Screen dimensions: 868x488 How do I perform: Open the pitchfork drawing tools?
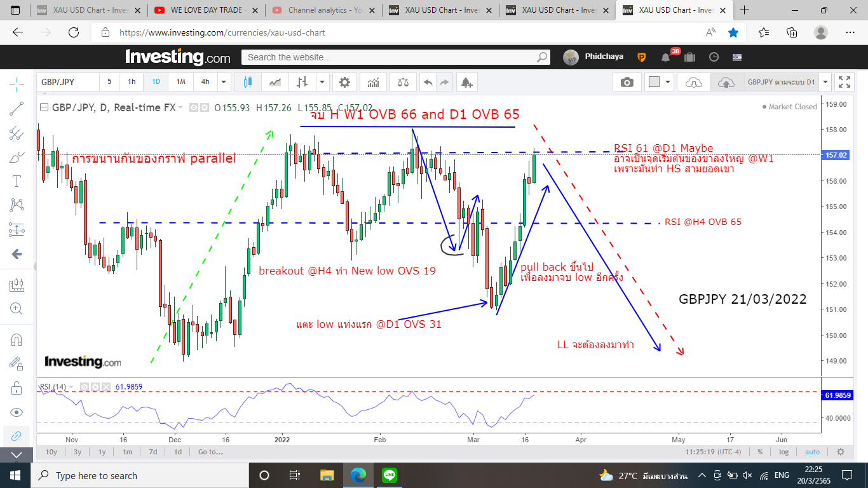click(17, 133)
